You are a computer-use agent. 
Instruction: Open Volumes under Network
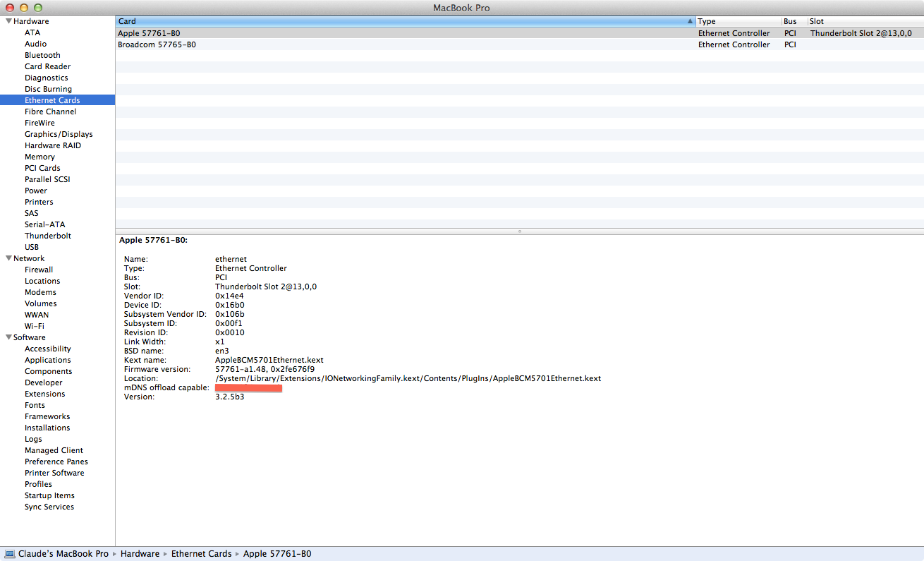[41, 303]
